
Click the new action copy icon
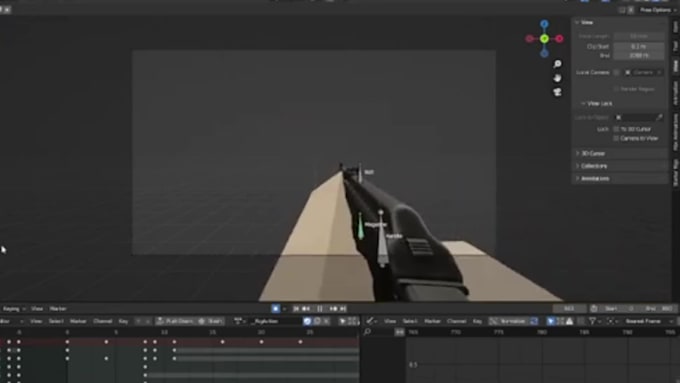pyautogui.click(x=317, y=321)
